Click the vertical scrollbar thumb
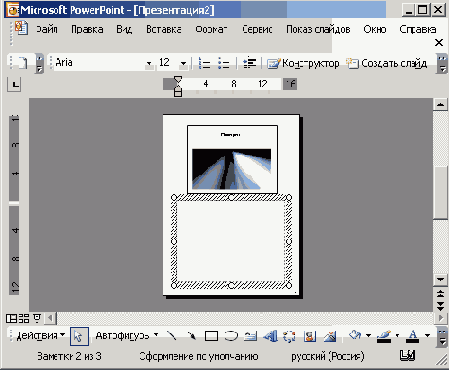The width and height of the screenshot is (449, 370). click(440, 193)
